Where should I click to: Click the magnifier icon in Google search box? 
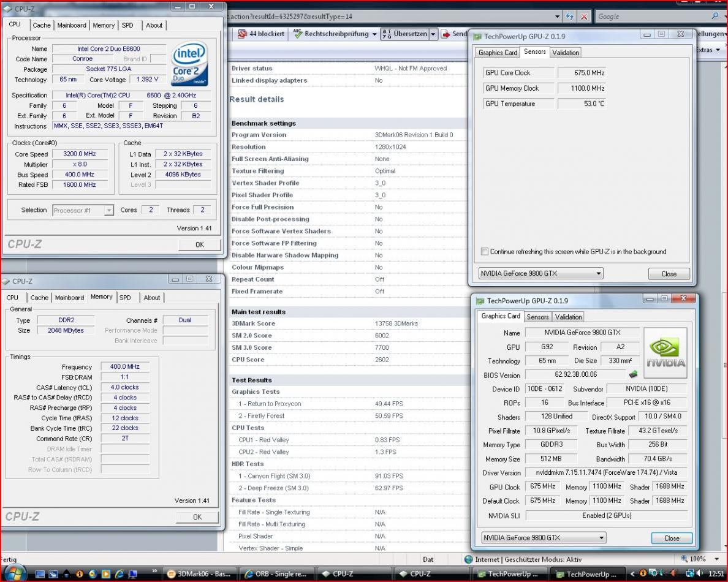715,17
